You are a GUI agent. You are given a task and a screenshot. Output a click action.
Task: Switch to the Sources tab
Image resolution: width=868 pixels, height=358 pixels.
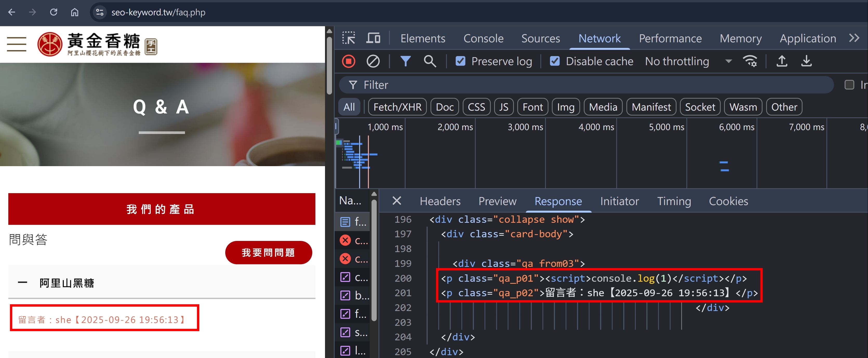coord(541,38)
